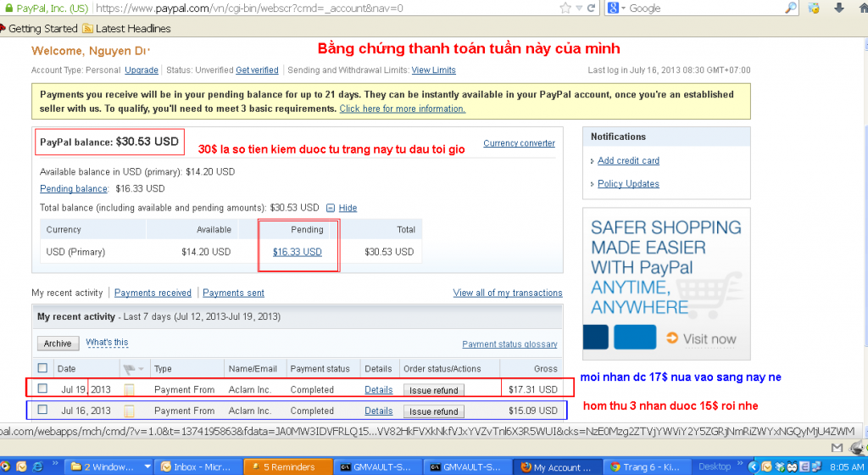868x475 pixels.
Task: Issue refund for the Jul 16 payment
Action: [433, 411]
